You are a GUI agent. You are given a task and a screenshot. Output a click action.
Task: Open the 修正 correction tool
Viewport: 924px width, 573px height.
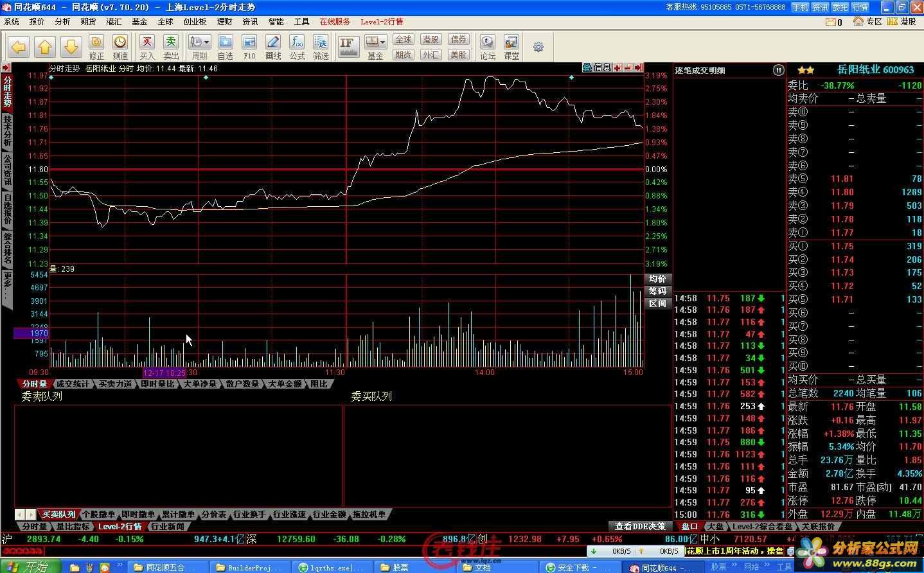(x=96, y=48)
